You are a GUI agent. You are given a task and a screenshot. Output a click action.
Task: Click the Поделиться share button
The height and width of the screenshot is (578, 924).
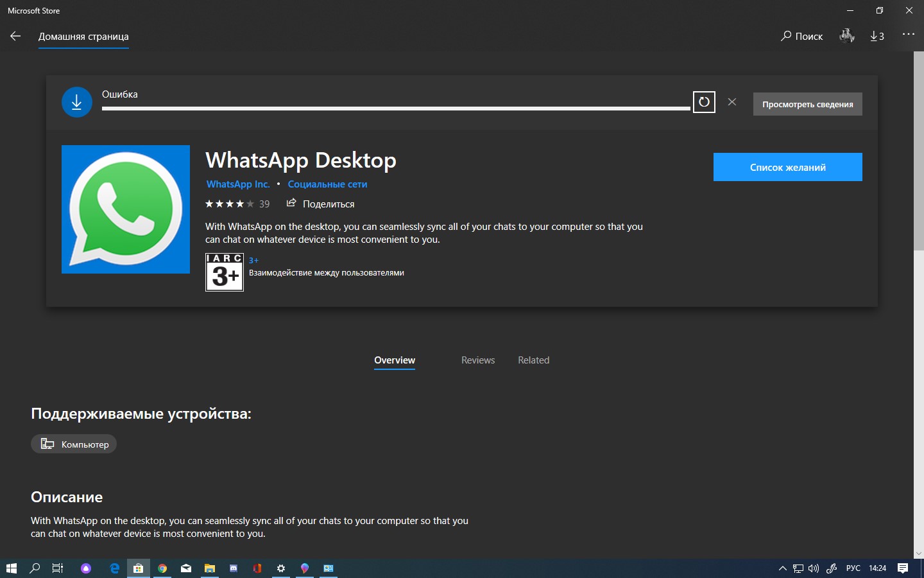click(320, 204)
